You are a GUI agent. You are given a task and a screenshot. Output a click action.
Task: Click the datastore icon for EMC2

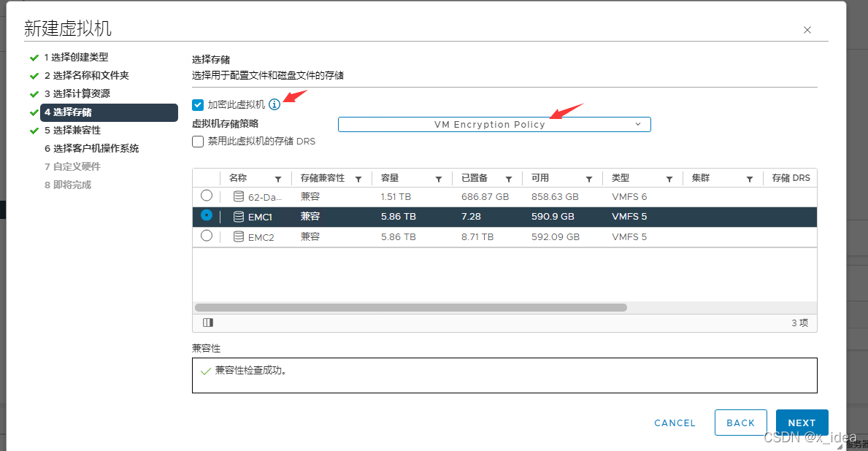click(x=239, y=237)
